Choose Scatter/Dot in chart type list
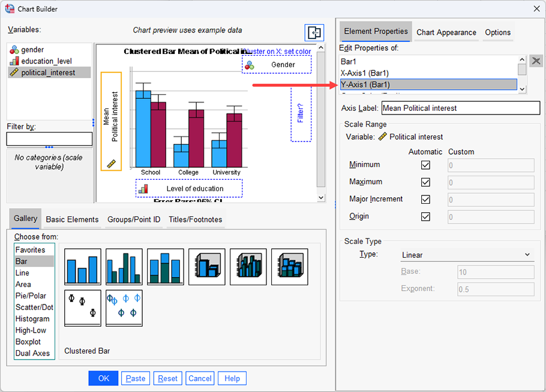Image resolution: width=546 pixels, height=392 pixels. coord(34,307)
